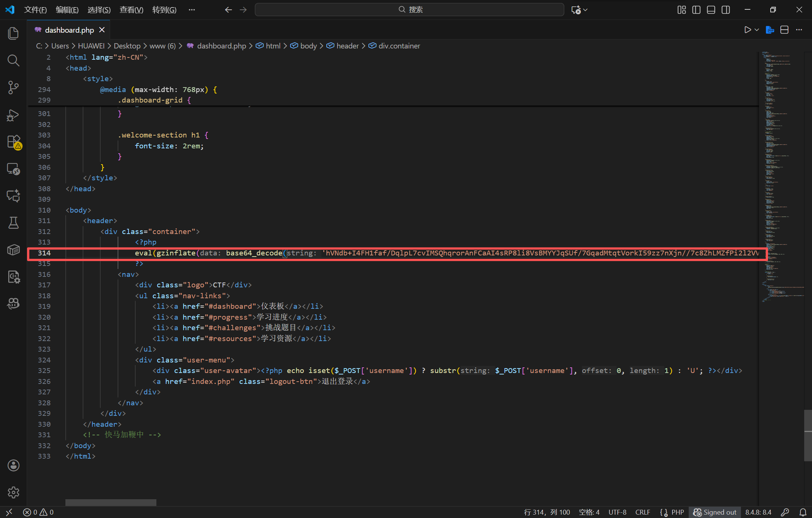Click dashboard.php breadcrumb item
The width and height of the screenshot is (812, 518).
221,46
